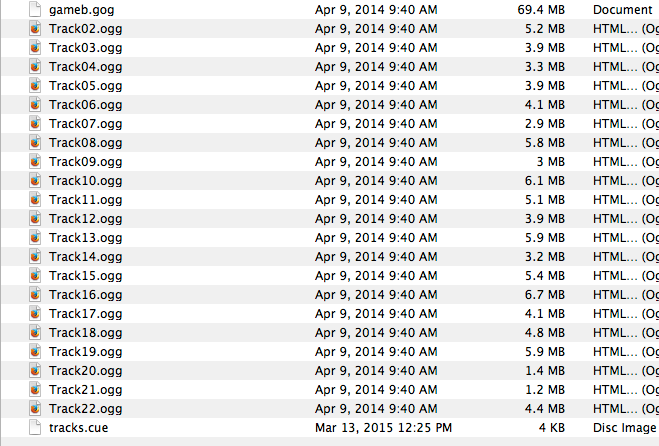The width and height of the screenshot is (659, 446).
Task: Select the Track22.ogg file name
Action: tap(85, 409)
